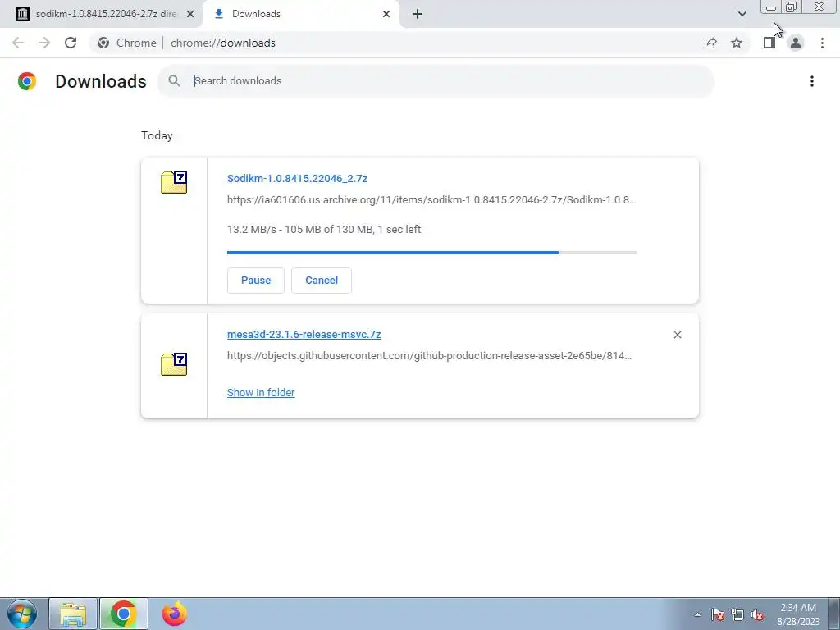Screen dimensions: 840x630
Task: Bookmark this tab with the star icon
Action: tap(737, 43)
